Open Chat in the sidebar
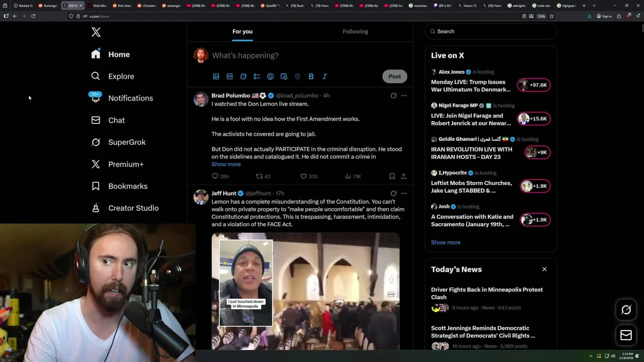This screenshot has height=362, width=644. pos(108,120)
